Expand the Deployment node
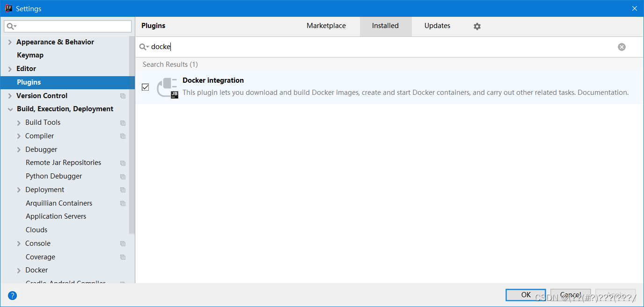 click(x=19, y=190)
